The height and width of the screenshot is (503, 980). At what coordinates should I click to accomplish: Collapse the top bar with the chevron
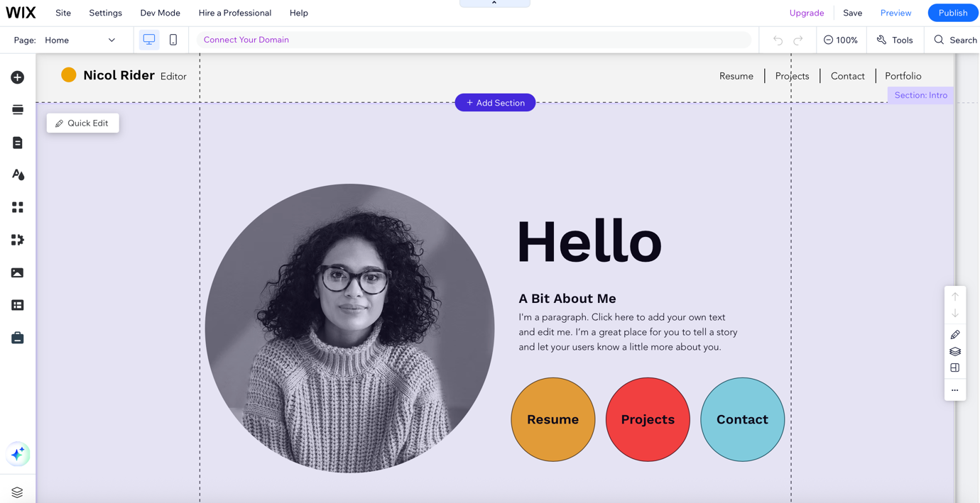click(494, 4)
